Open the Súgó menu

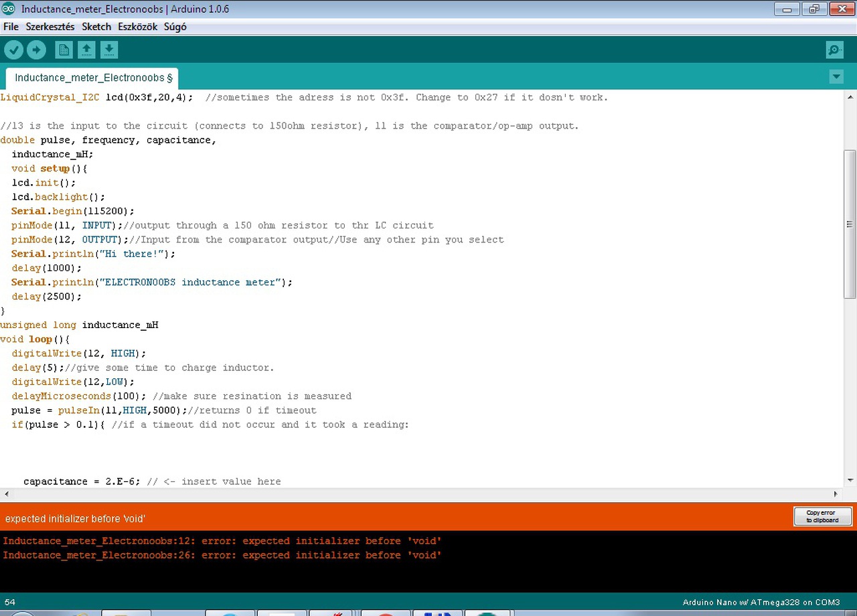click(175, 27)
